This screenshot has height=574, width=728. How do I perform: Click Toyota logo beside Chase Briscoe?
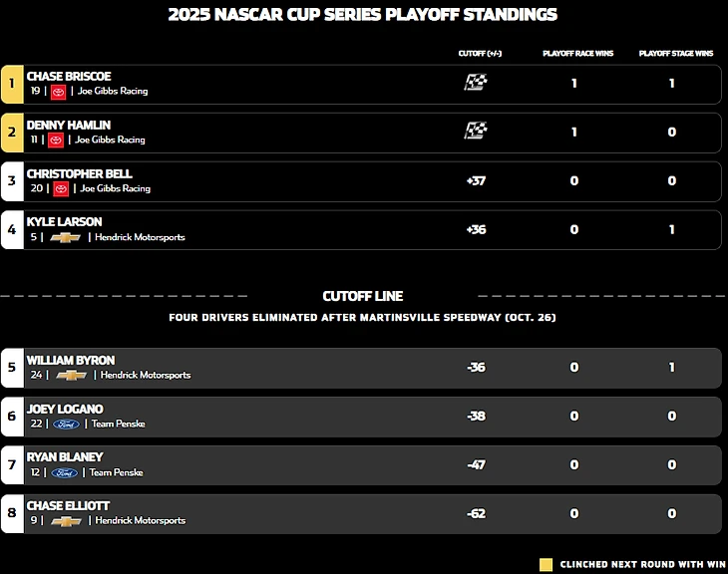coord(58,92)
